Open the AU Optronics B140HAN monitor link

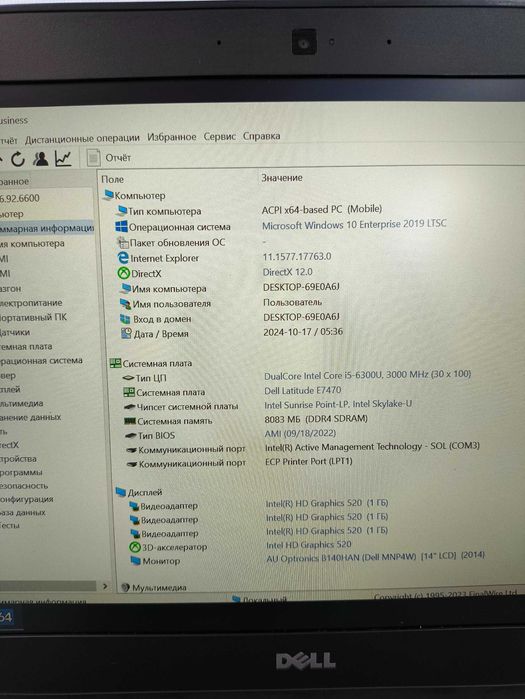click(x=375, y=557)
